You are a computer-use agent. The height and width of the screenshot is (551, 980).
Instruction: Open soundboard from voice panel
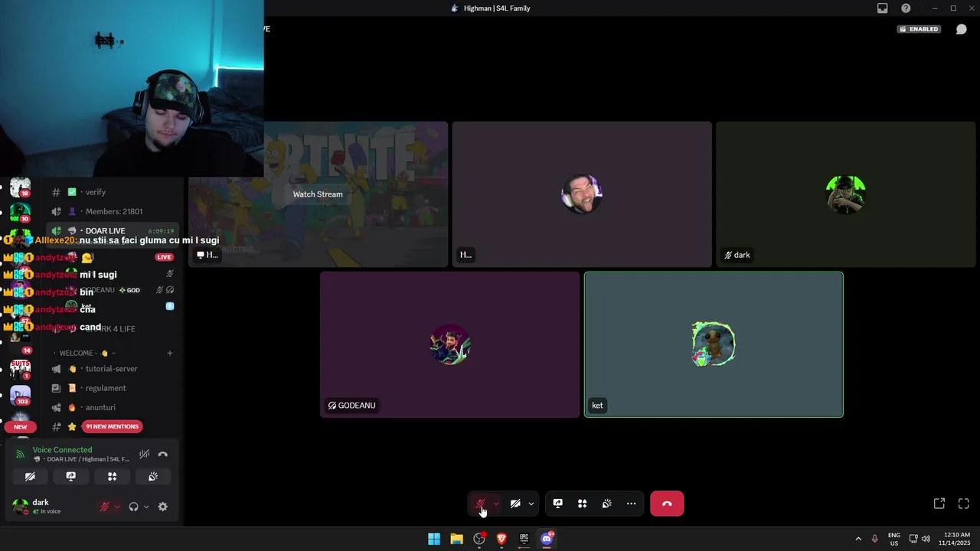pos(153,476)
